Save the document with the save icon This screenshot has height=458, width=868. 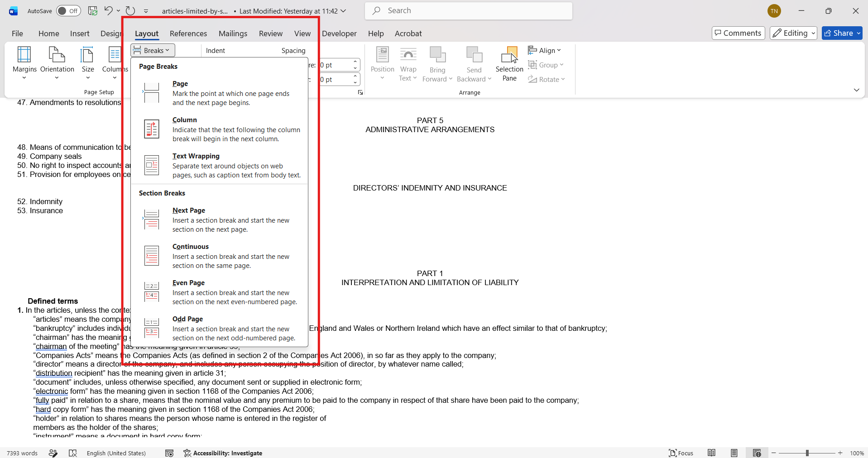[93, 11]
